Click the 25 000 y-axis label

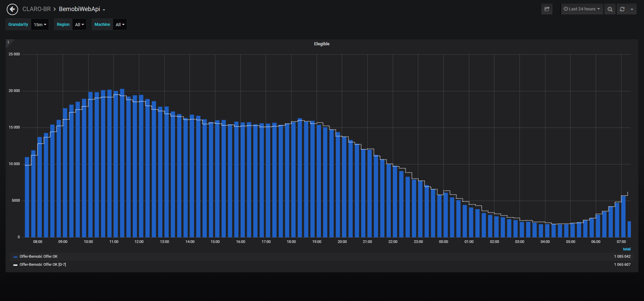tap(14, 54)
